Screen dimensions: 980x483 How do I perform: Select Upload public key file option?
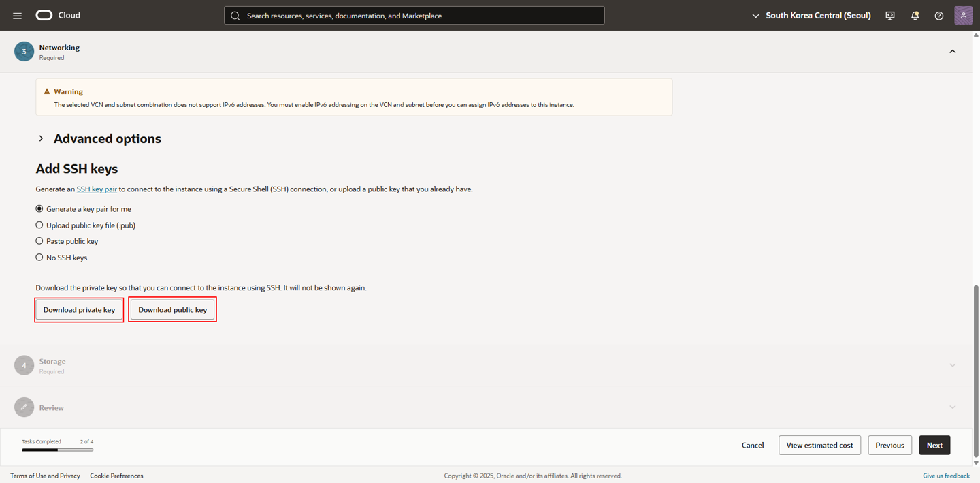pos(39,225)
